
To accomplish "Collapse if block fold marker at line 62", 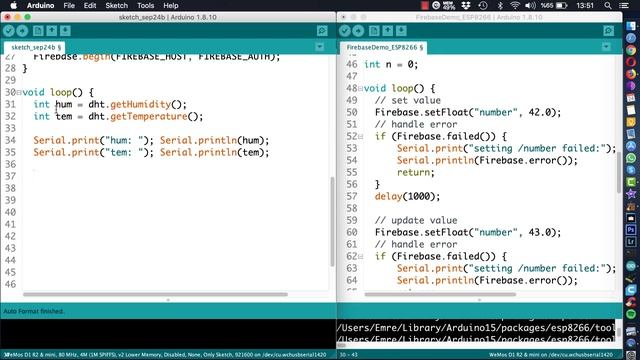I will (x=360, y=257).
